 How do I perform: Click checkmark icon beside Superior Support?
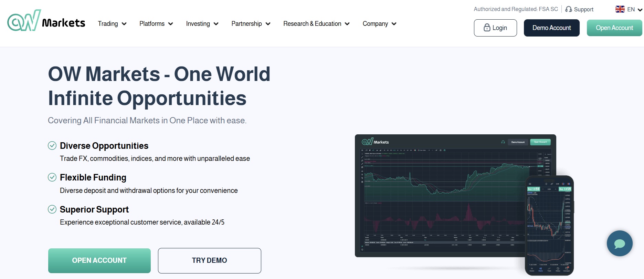pyautogui.click(x=52, y=209)
